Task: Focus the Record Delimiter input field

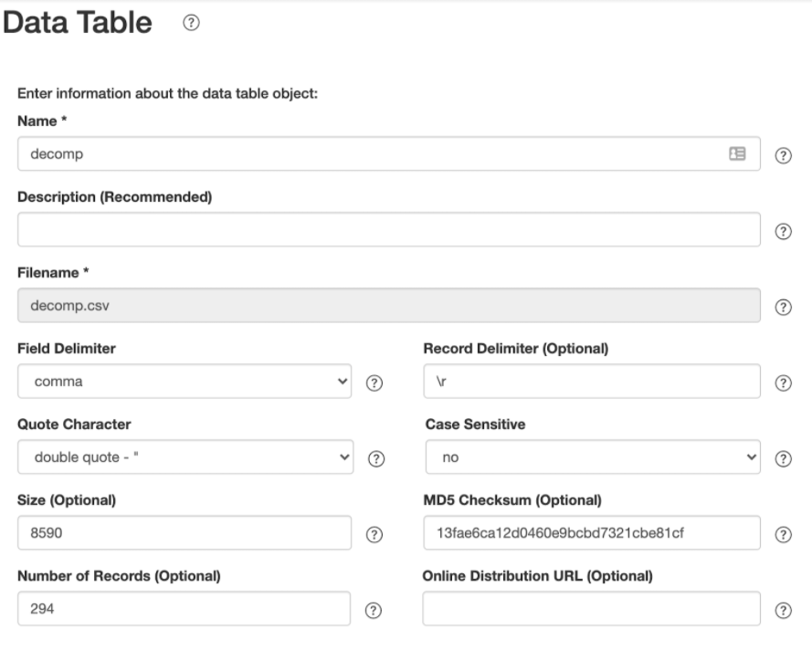Action: click(x=592, y=382)
